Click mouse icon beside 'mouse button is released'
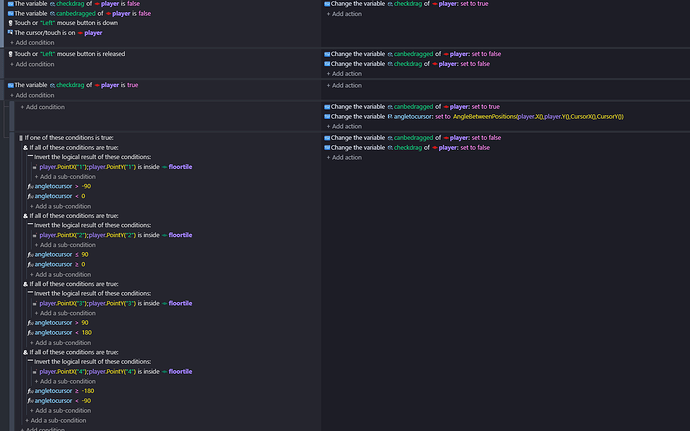690x431 pixels. click(x=11, y=54)
